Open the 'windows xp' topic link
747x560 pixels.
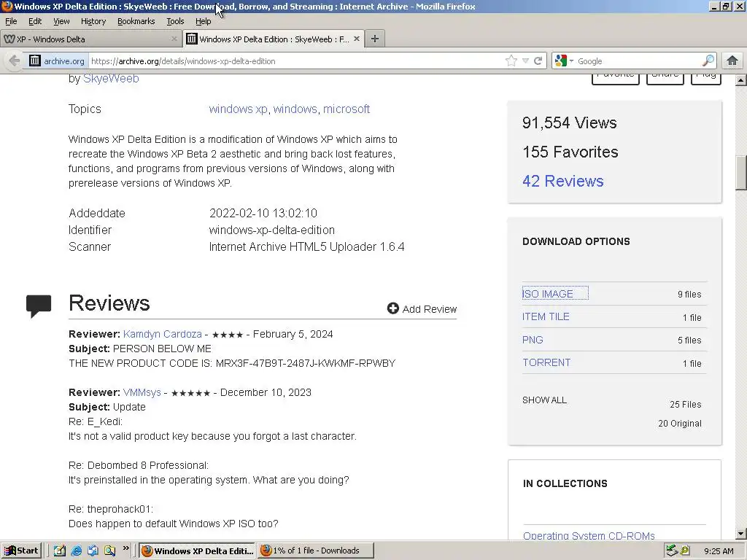pos(239,109)
